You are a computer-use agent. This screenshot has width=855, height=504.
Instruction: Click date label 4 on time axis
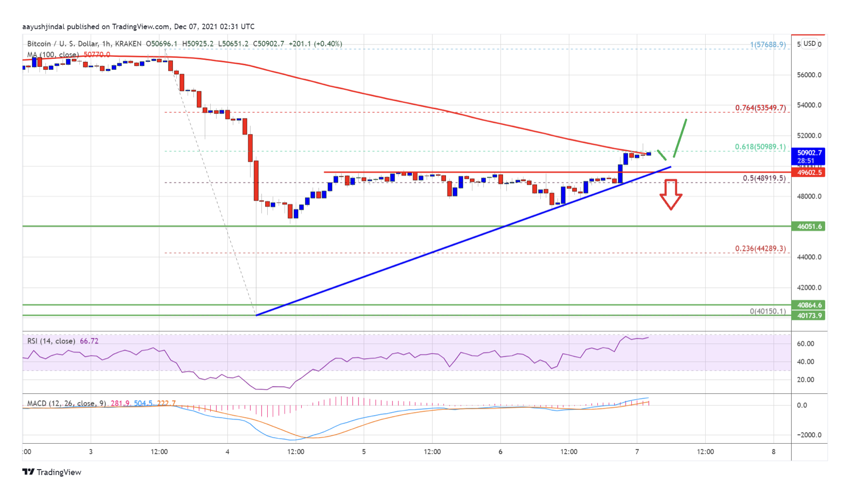click(x=227, y=452)
